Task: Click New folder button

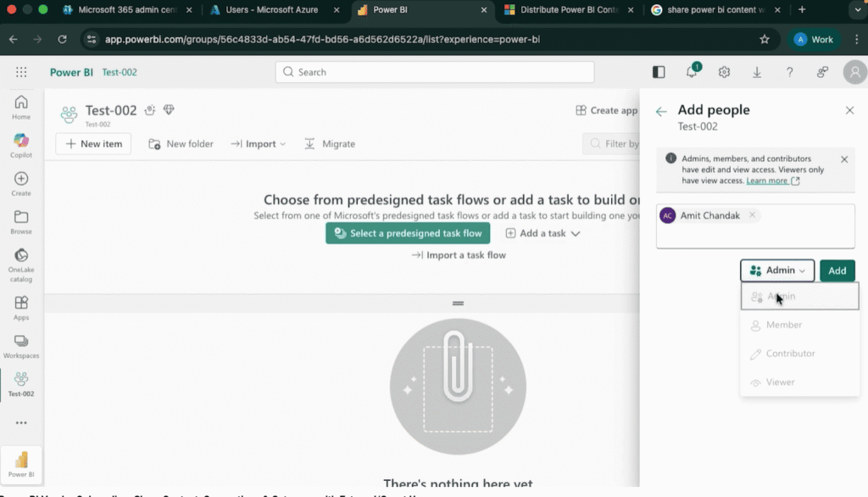Action: pos(181,143)
